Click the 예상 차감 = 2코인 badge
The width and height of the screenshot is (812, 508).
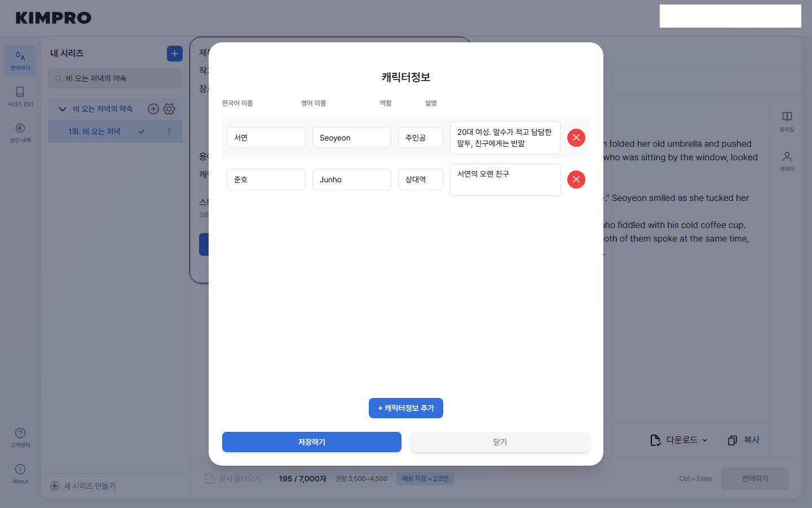pos(425,479)
